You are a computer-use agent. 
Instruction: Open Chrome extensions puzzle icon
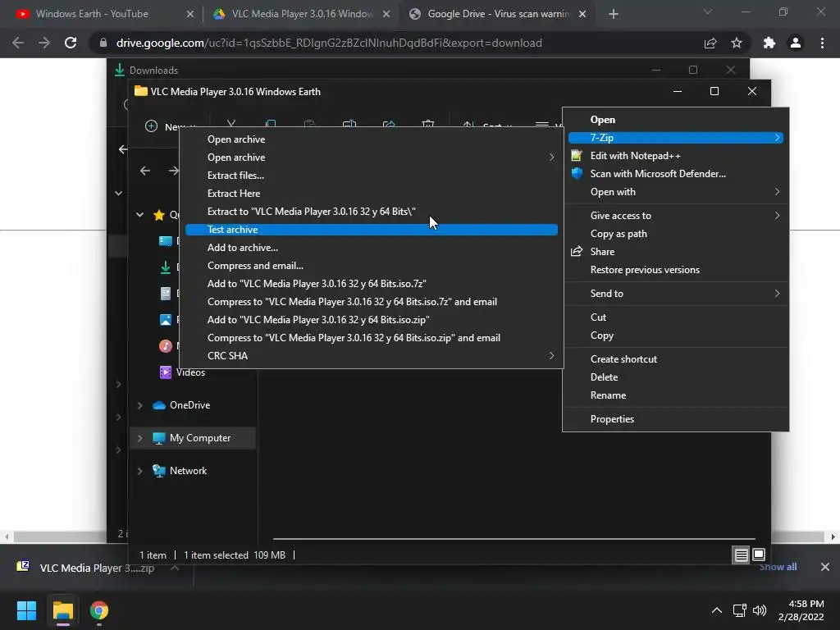(769, 43)
